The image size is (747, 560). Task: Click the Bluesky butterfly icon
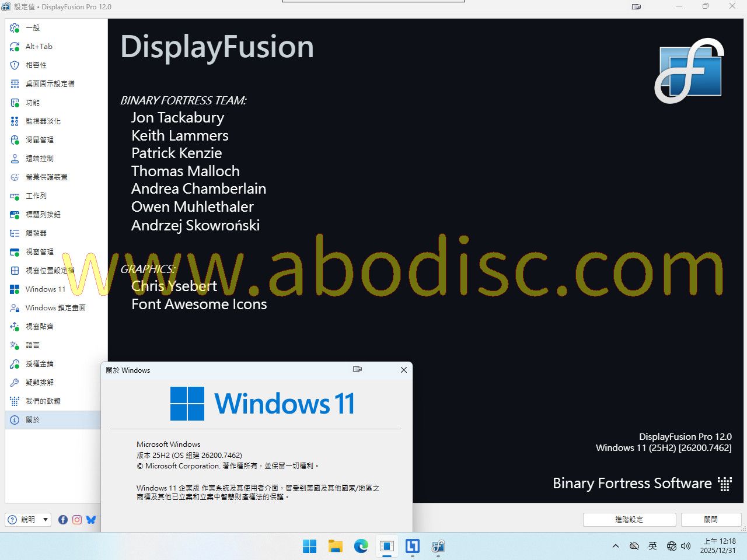coord(91,519)
